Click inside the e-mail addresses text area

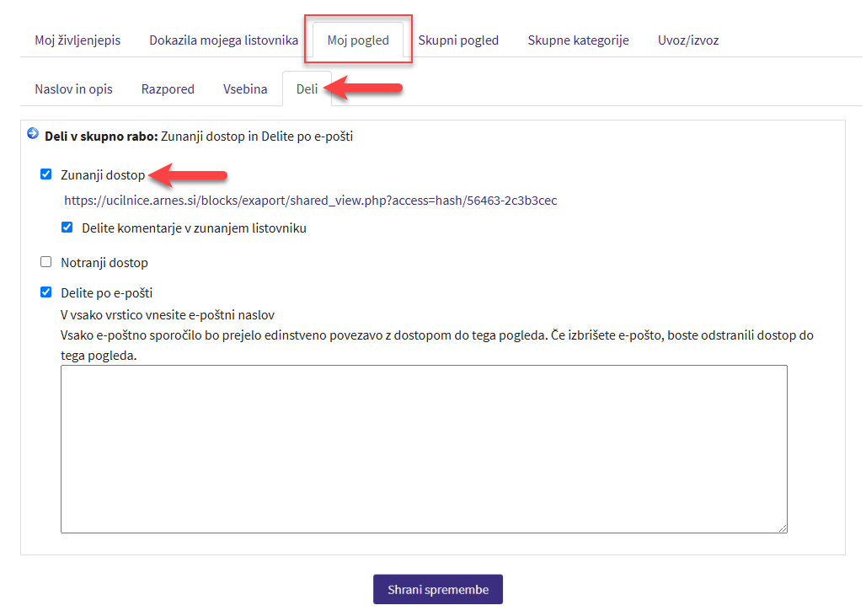[424, 448]
